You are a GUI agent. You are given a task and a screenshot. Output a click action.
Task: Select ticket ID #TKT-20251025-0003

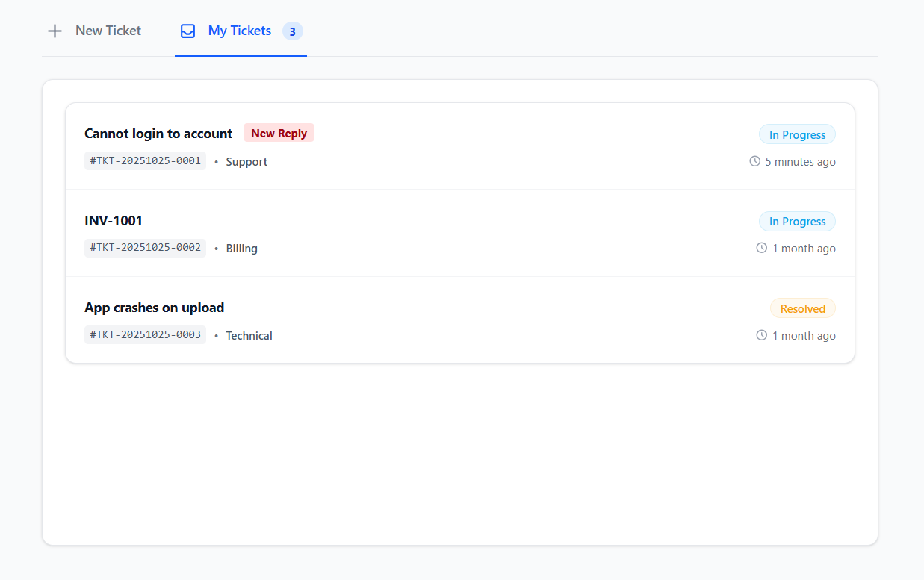coord(145,335)
